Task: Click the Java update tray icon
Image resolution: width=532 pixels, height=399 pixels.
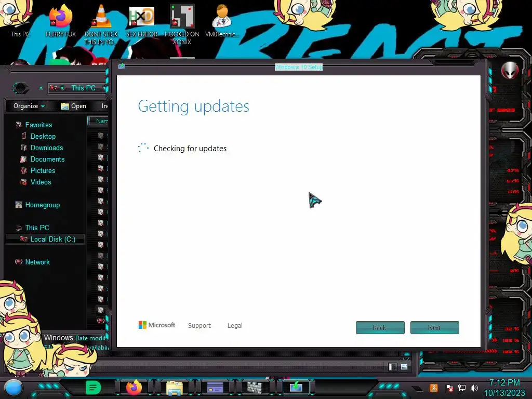Action: pyautogui.click(x=434, y=388)
